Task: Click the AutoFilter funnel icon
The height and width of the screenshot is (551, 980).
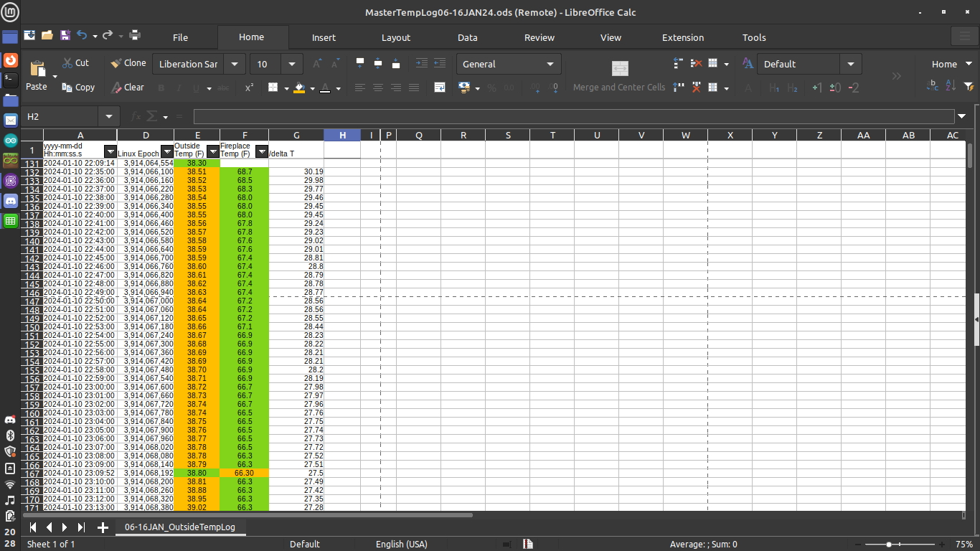Action: coord(967,85)
